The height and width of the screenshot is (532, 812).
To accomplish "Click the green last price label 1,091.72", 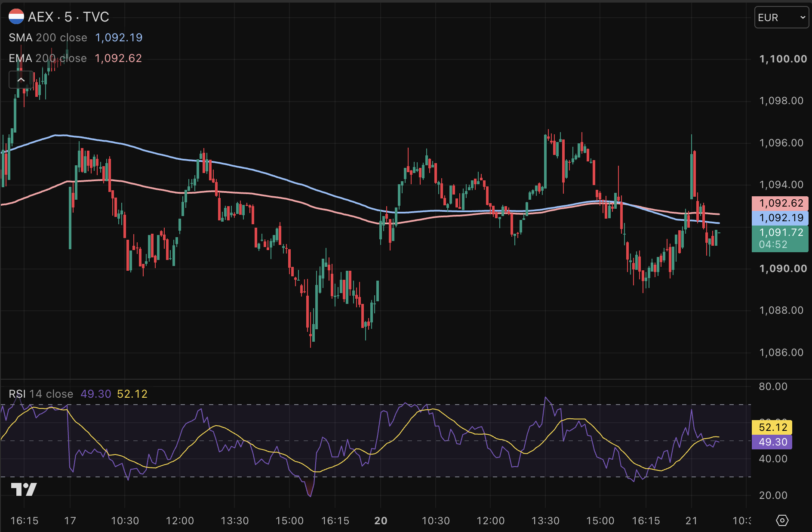I will [780, 238].
